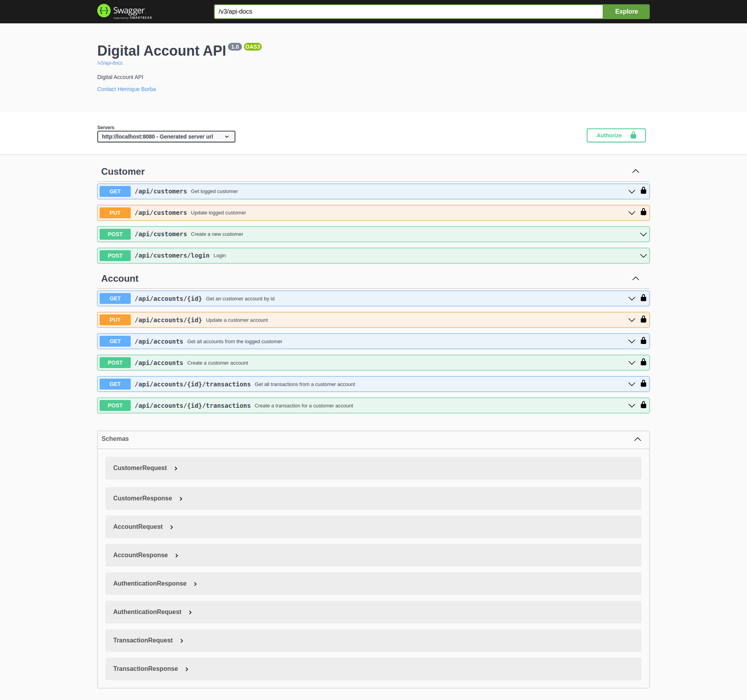The height and width of the screenshot is (700, 747).
Task: Click lock icon on GET /api/customers
Action: 644,191
